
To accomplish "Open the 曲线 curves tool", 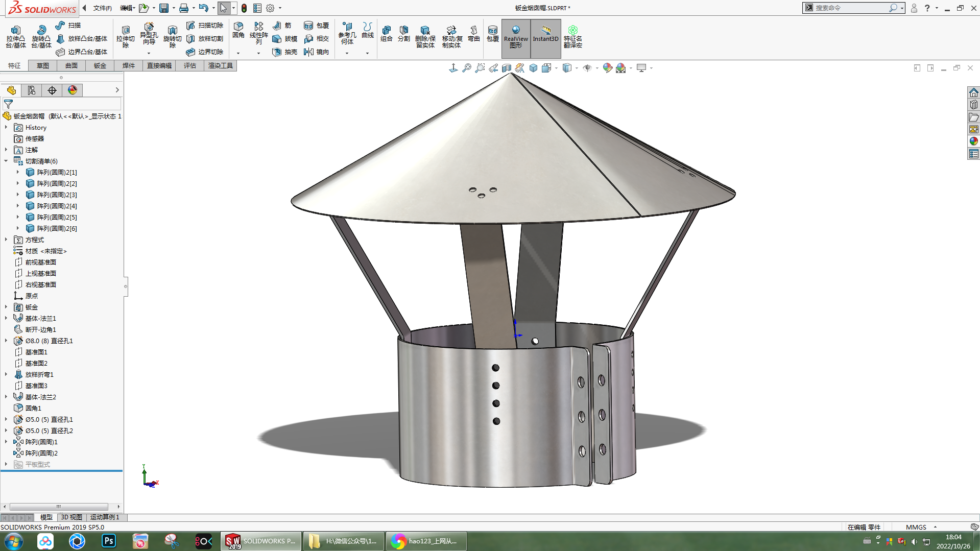I will [x=368, y=30].
